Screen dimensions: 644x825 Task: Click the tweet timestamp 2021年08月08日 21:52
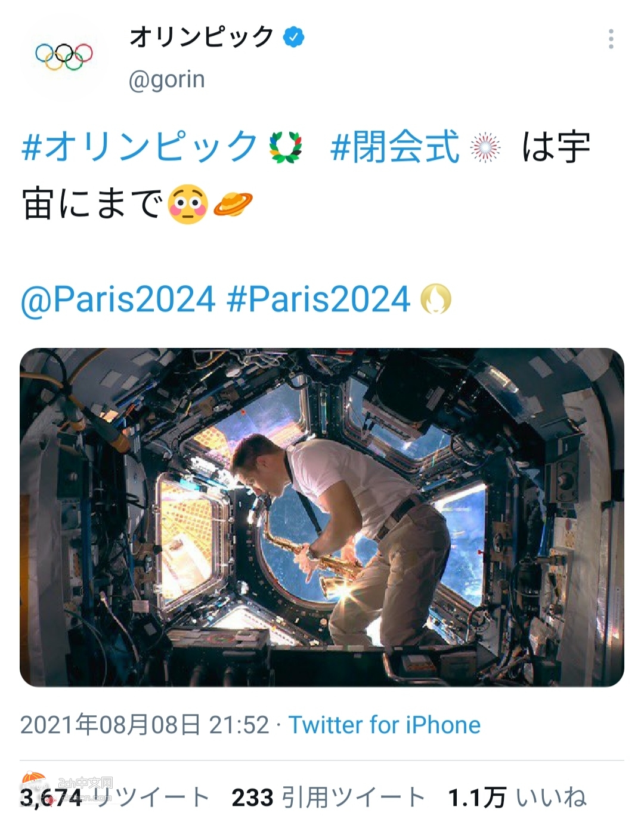pyautogui.click(x=145, y=725)
